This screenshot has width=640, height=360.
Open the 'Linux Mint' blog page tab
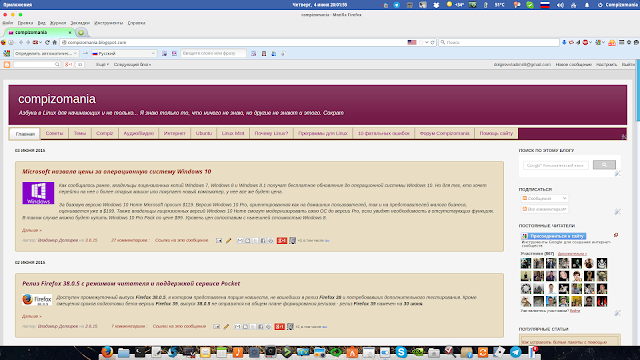click(x=233, y=133)
